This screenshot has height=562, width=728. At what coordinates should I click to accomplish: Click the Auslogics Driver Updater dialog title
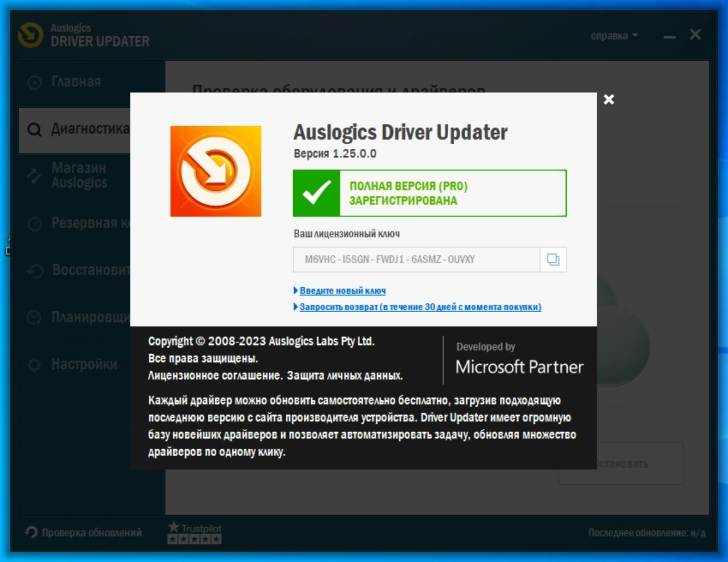click(x=400, y=133)
